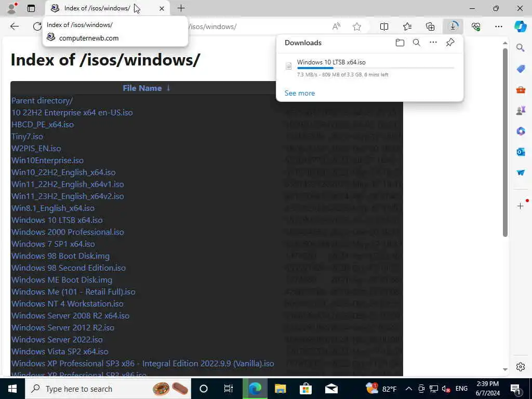Open the sidebar Drop paper-plane icon
This screenshot has width=532, height=399.
pyautogui.click(x=521, y=172)
